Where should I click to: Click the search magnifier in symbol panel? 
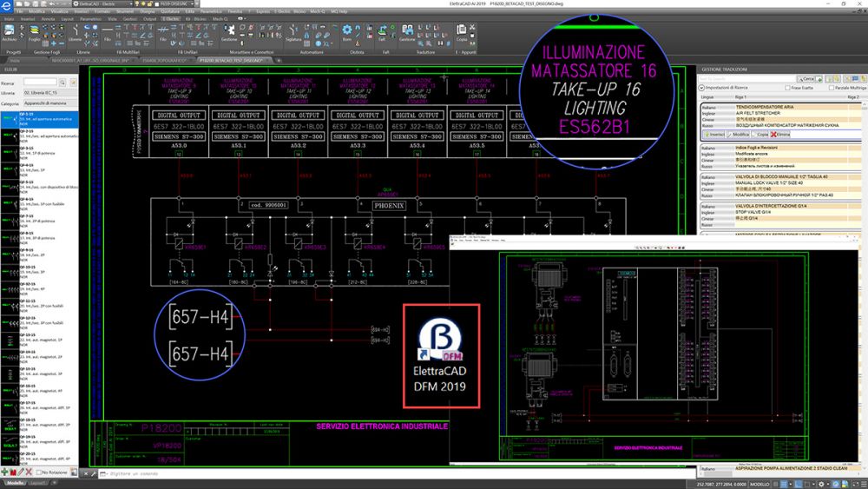coord(62,83)
